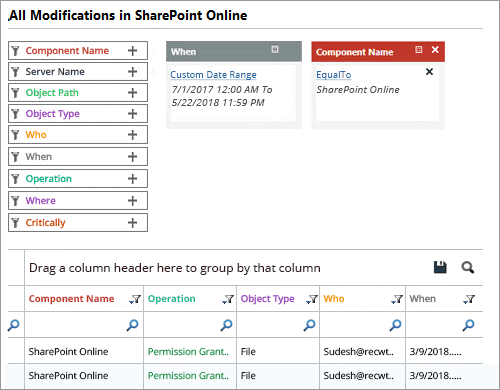Add the Operation filter using its plus icon
Screen dimensions: 500x390
(x=132, y=179)
